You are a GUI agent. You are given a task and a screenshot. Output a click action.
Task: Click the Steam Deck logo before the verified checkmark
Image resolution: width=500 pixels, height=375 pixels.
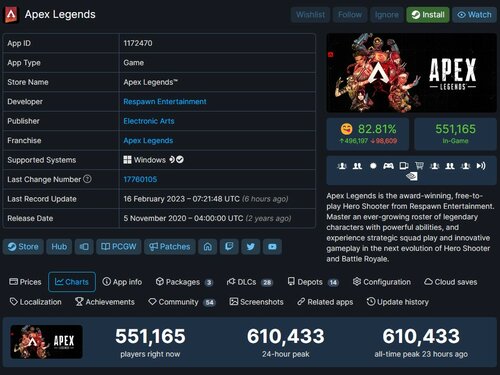172,160
